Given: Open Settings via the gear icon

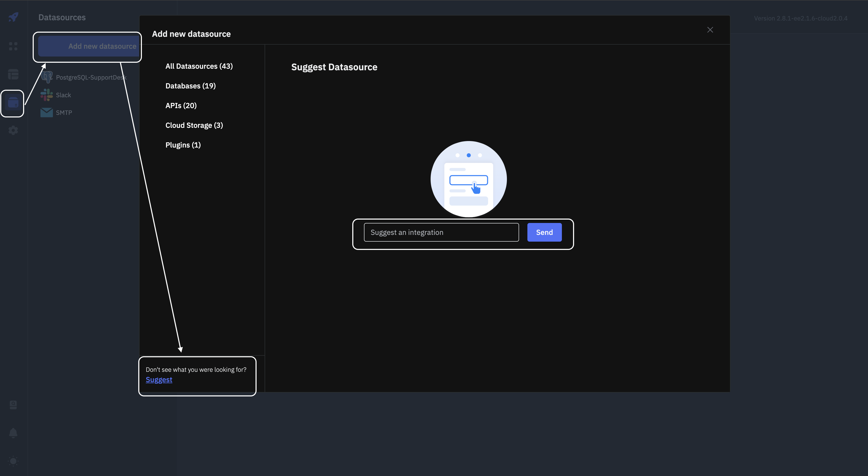Looking at the screenshot, I should [13, 130].
